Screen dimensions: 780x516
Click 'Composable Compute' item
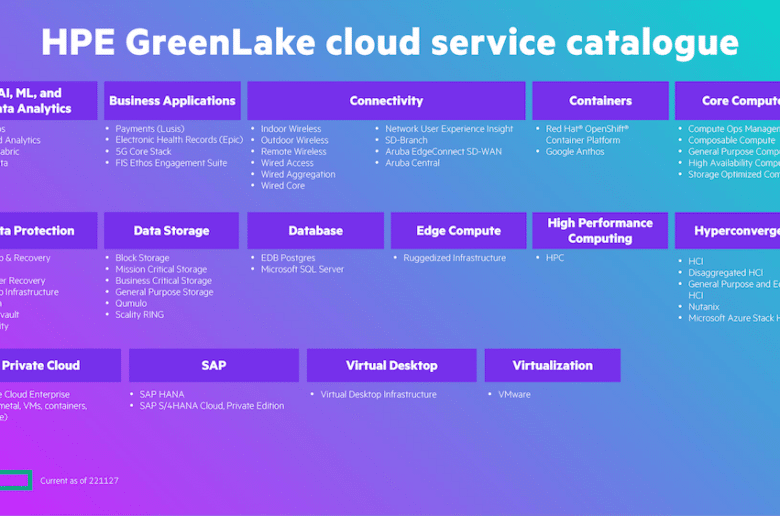point(731,140)
